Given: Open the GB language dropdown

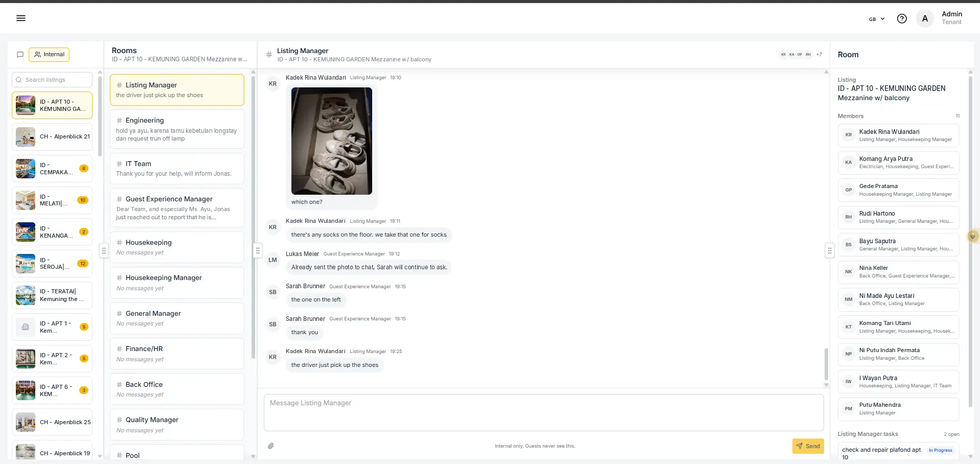Looking at the screenshot, I should point(877,19).
